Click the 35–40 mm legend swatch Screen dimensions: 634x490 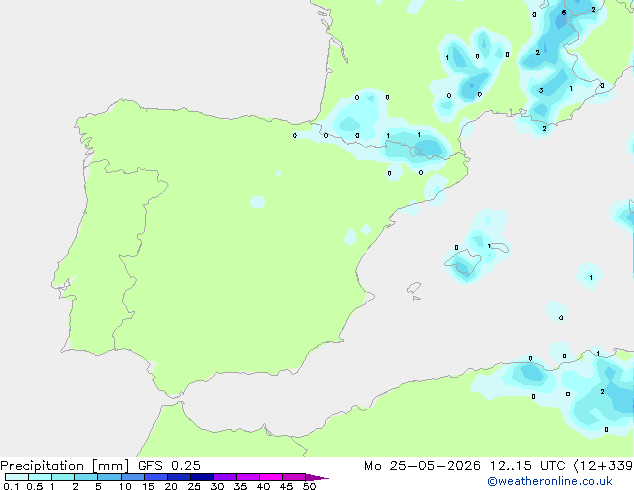click(x=248, y=477)
